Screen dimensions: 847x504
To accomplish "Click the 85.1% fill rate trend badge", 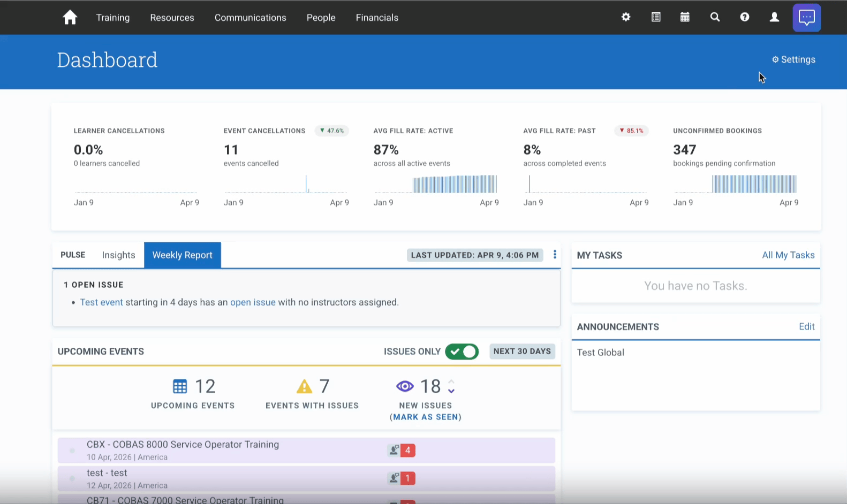I will tap(632, 131).
